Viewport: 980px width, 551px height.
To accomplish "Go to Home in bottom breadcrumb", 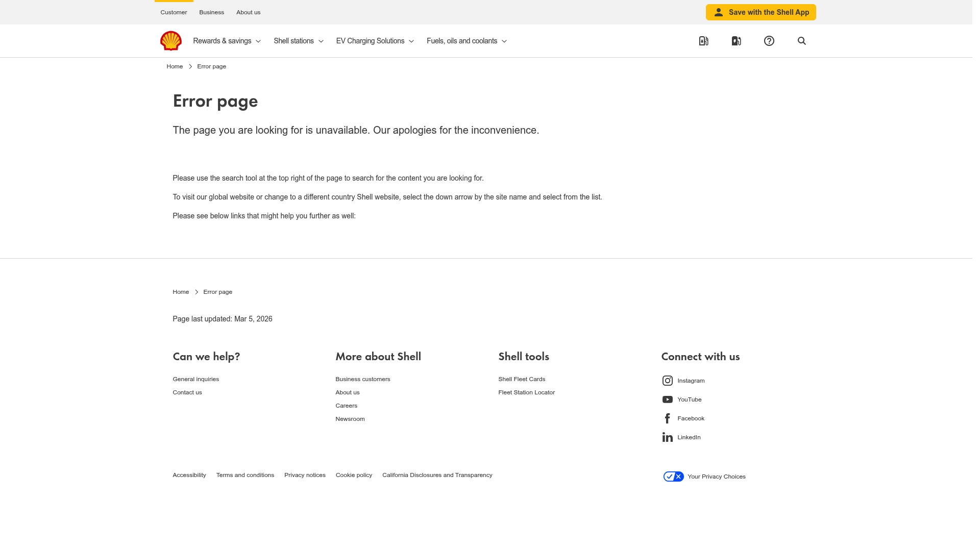I will coord(181,292).
